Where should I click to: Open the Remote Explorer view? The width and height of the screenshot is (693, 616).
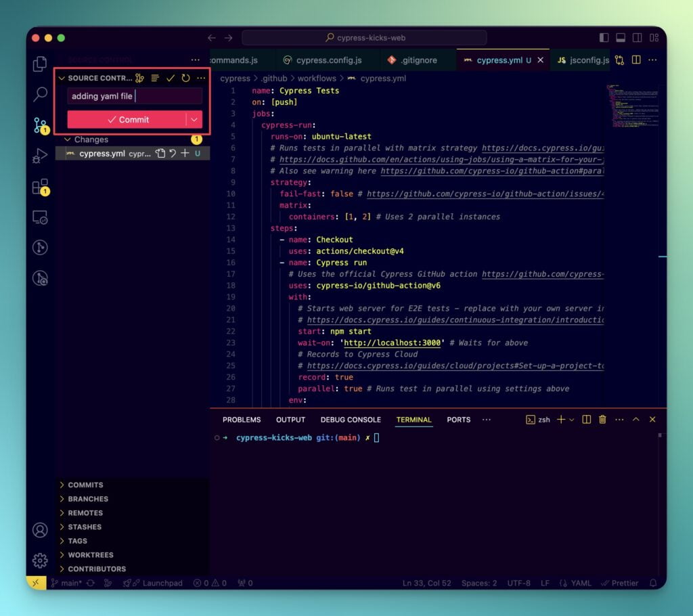(x=40, y=217)
